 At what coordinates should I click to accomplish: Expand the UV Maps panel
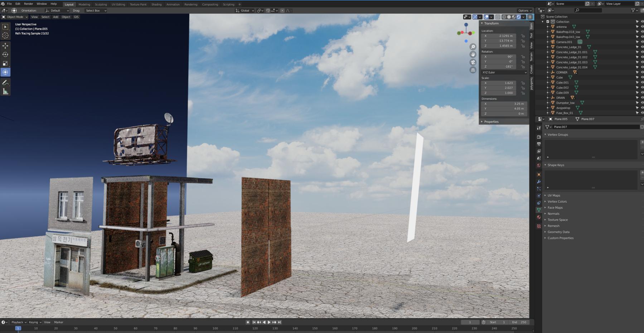click(553, 196)
